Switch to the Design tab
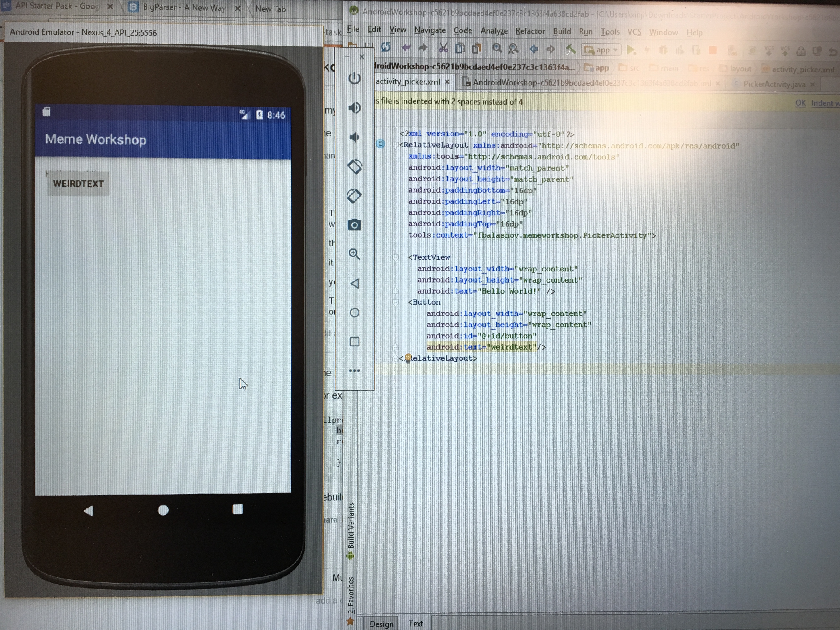 point(381,624)
